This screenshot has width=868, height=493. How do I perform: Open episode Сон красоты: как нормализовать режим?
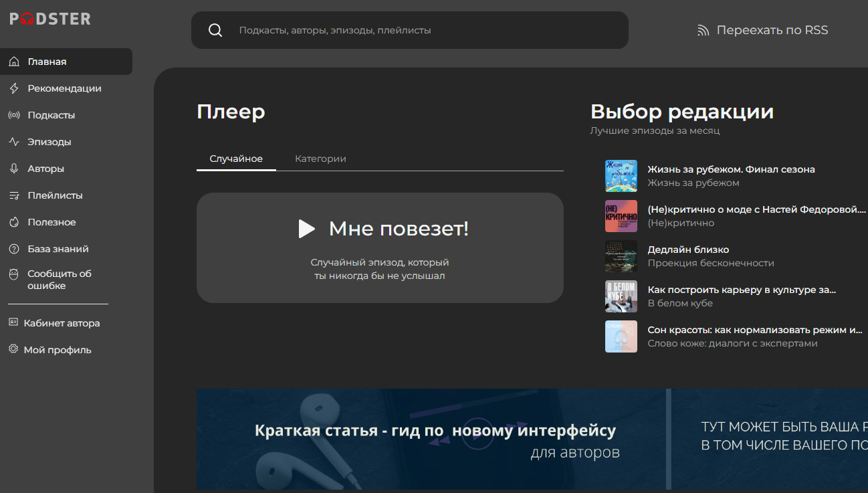point(756,330)
